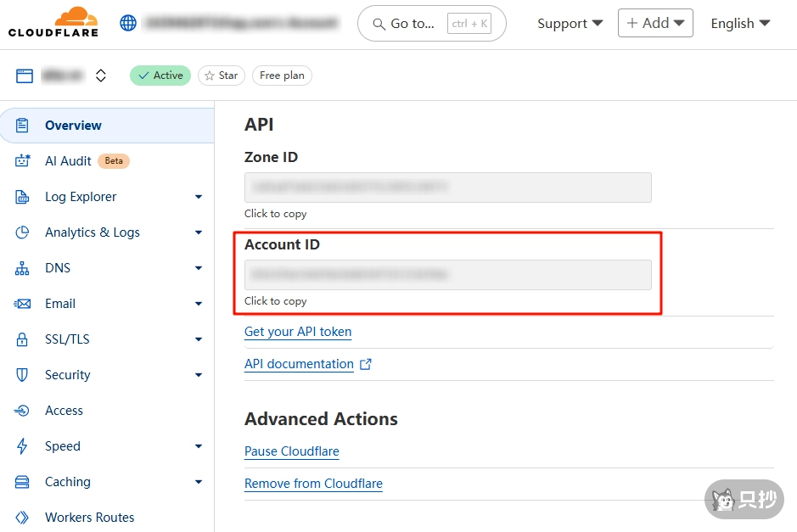Image resolution: width=797 pixels, height=532 pixels.
Task: Click the globe icon beside account name
Action: click(x=128, y=23)
